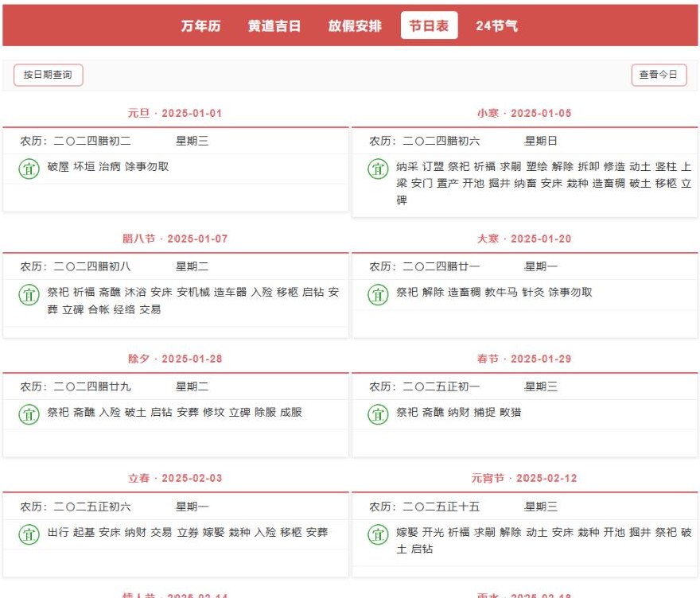Open the 黄道吉日 tab

(274, 25)
